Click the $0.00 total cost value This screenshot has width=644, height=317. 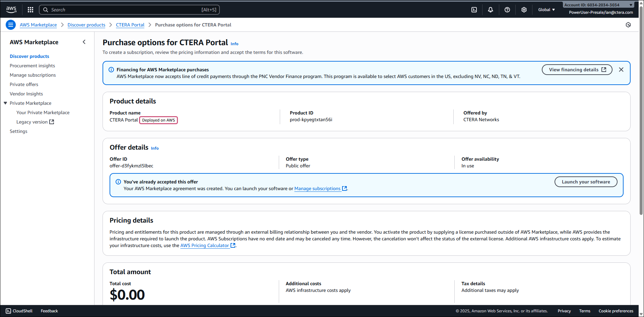[127, 295]
